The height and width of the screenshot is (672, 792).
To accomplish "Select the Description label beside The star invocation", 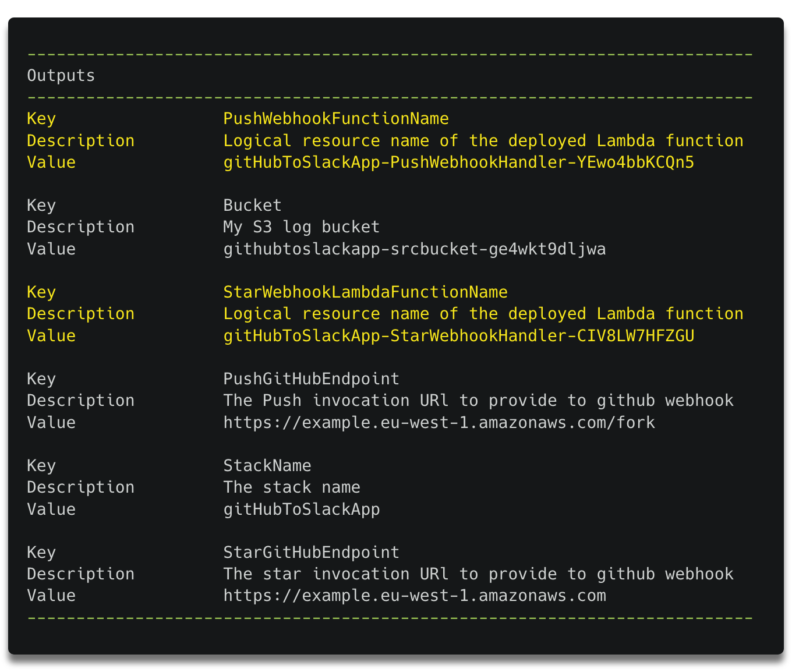I will pyautogui.click(x=81, y=574).
